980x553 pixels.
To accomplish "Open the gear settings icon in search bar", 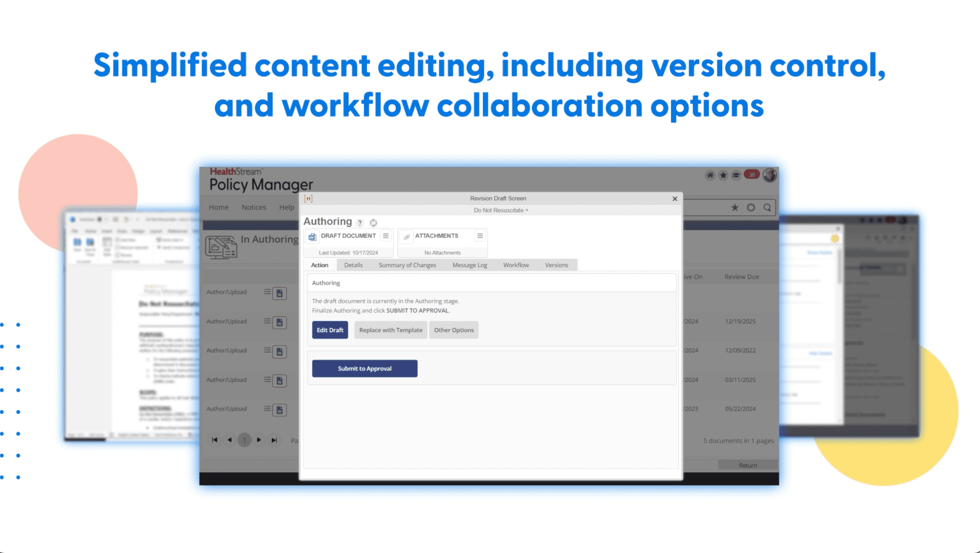I will click(751, 207).
